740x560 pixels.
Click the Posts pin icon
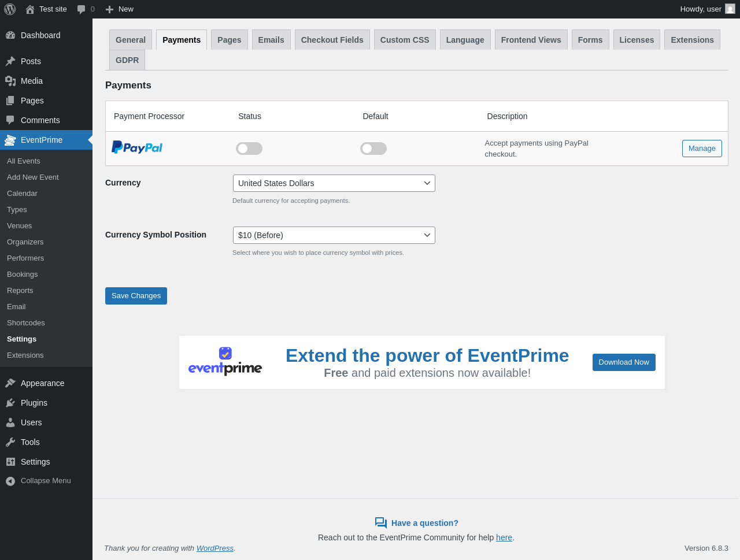point(10,61)
